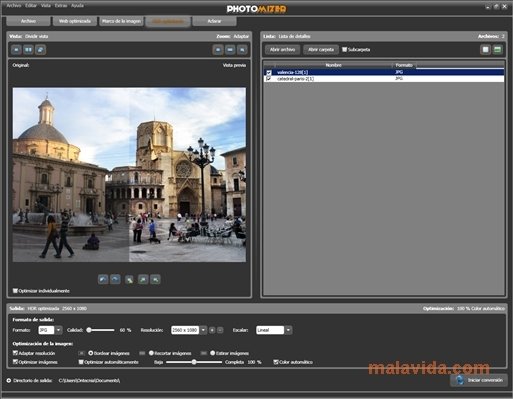The image size is (513, 399).
Task: Open the Formato JPG dropdown
Action: (x=59, y=330)
